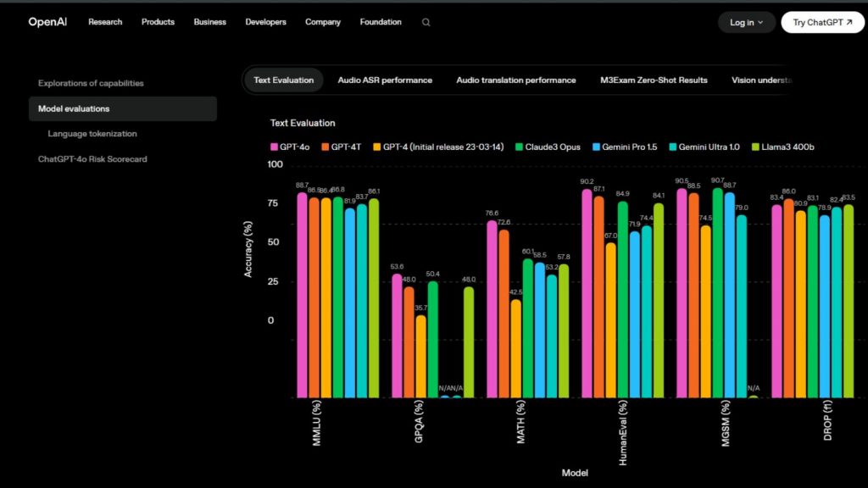Select the Audio translation performance tab
868x488 pixels.
[516, 80]
